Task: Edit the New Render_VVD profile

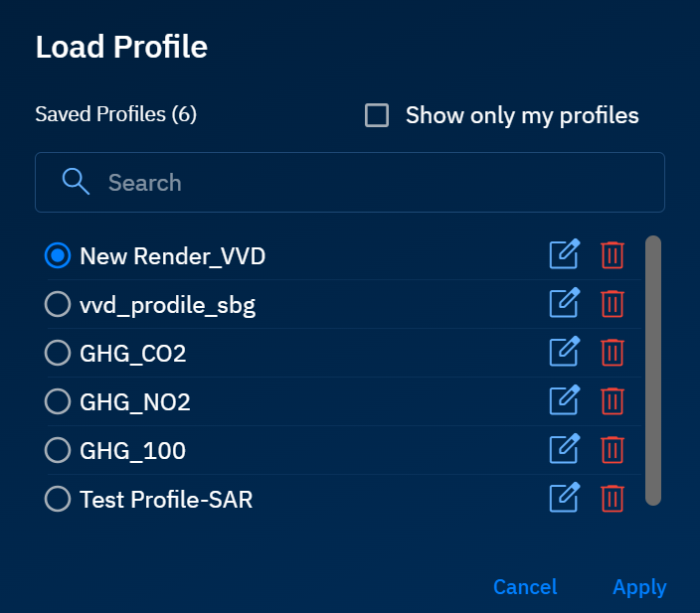Action: (x=564, y=255)
